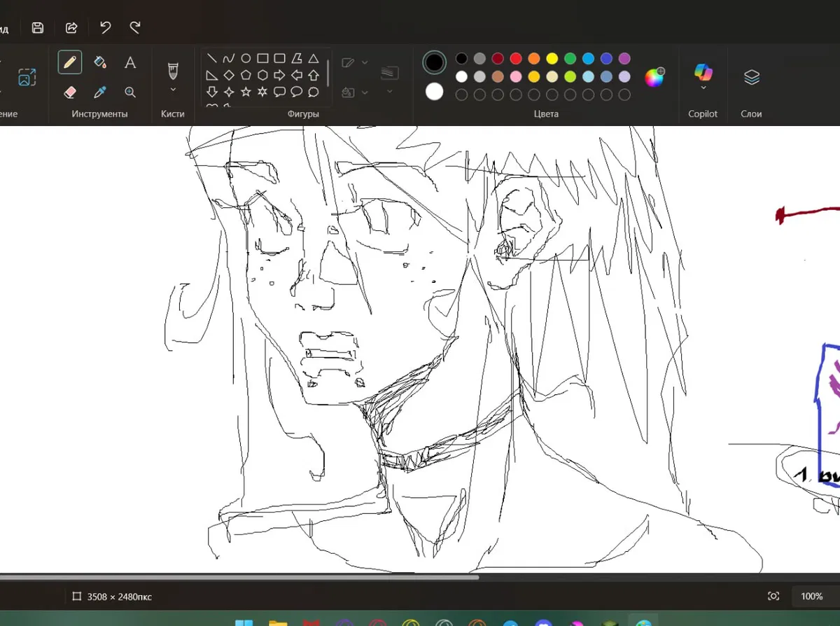Open the Copilot dropdown menu
840x626 pixels.
point(703,88)
